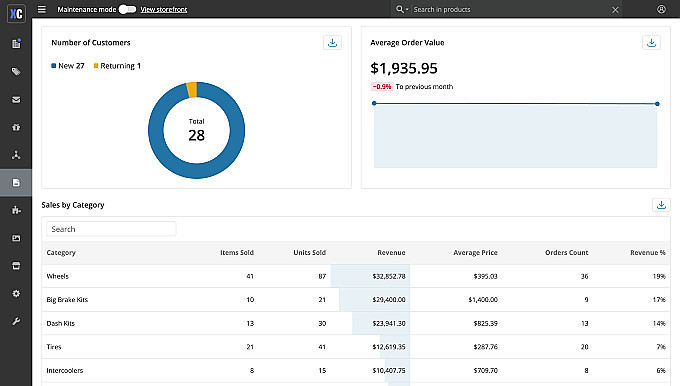
Task: Click the -0.9% change badge
Action: click(x=382, y=87)
